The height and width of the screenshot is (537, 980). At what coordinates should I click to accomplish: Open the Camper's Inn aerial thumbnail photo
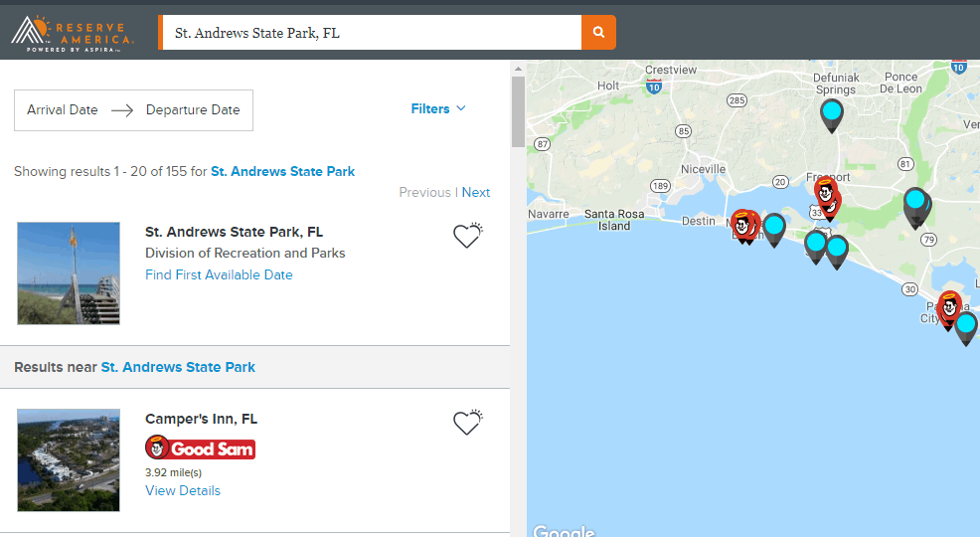tap(69, 460)
